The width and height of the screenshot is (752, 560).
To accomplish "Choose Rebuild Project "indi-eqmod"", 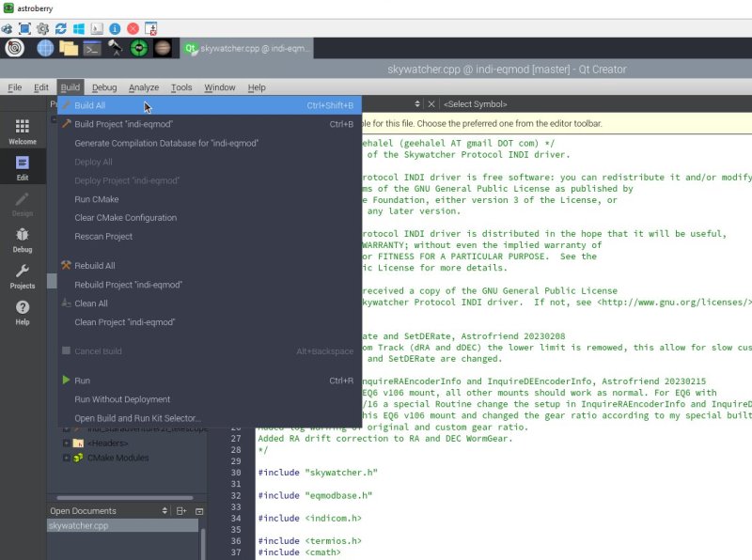I will tap(210, 285).
